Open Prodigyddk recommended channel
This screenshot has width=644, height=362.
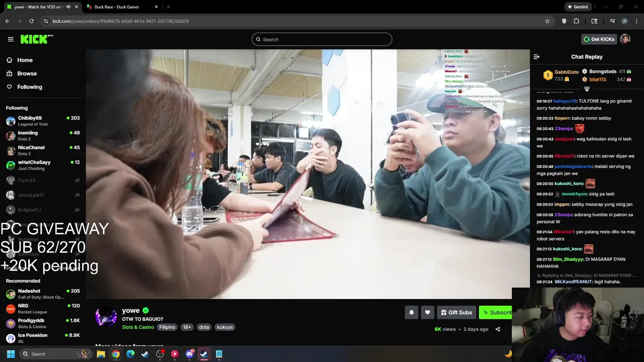(43, 323)
